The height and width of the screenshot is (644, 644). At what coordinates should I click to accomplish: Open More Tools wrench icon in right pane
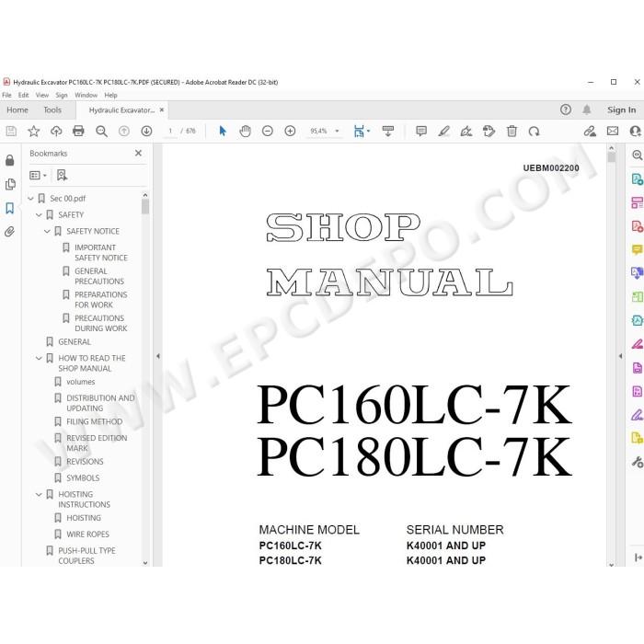tap(637, 462)
